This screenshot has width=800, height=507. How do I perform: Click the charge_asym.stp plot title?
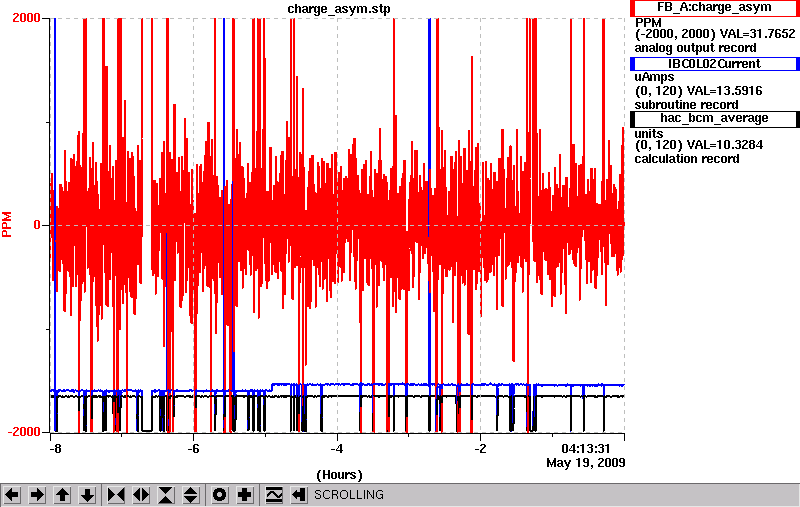(339, 9)
